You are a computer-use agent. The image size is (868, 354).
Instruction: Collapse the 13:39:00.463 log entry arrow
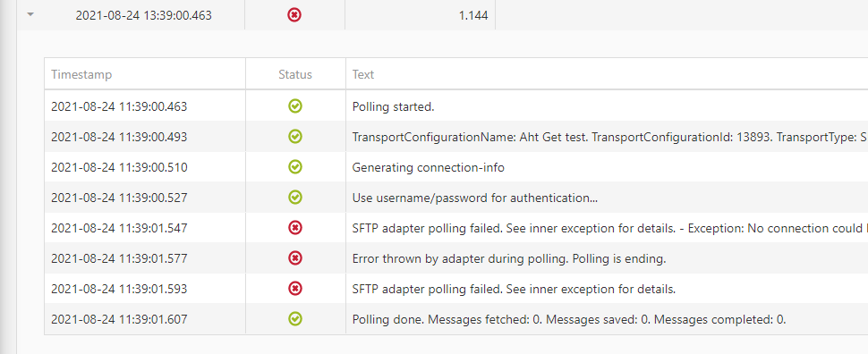[x=31, y=15]
